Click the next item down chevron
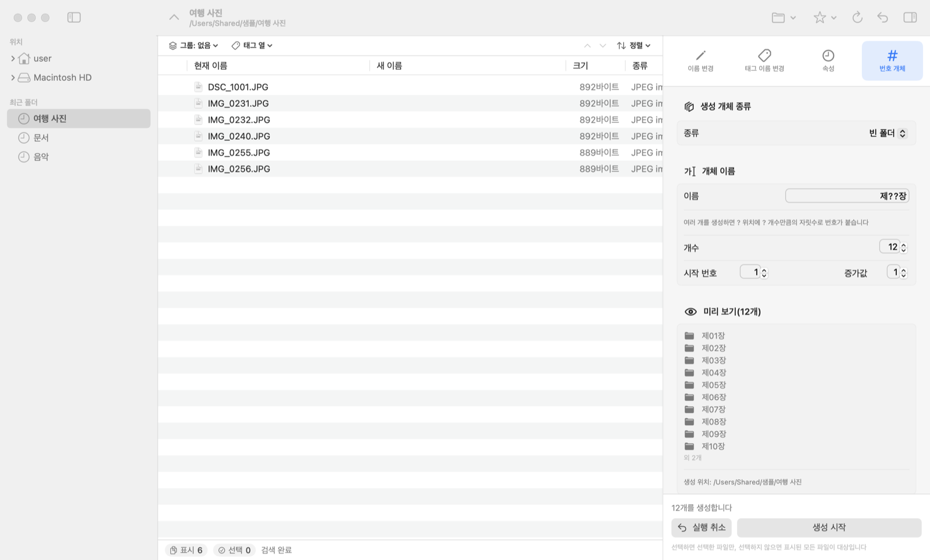The height and width of the screenshot is (560, 930). click(x=603, y=45)
